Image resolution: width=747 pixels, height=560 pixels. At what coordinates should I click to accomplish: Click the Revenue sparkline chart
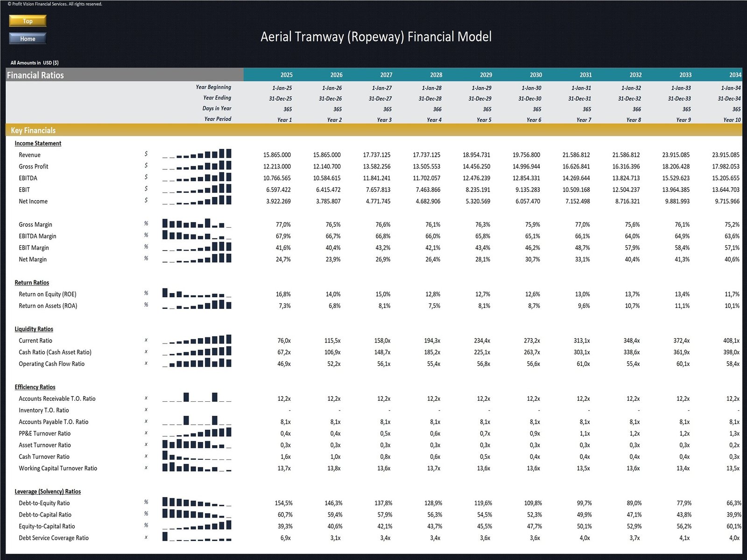click(x=196, y=154)
